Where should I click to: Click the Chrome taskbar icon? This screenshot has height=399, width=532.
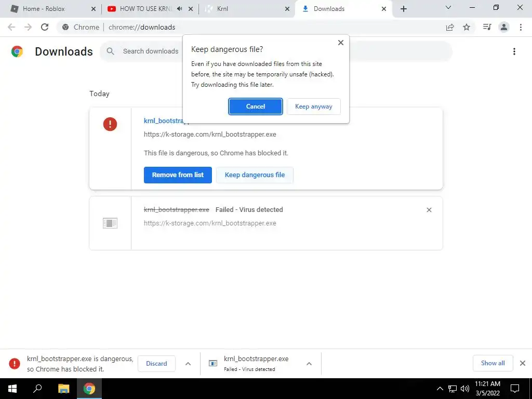coord(89,389)
